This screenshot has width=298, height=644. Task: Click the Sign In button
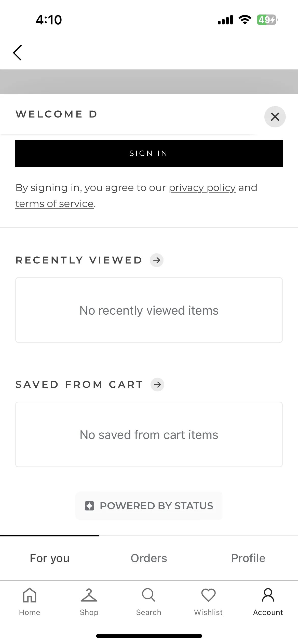pos(149,154)
